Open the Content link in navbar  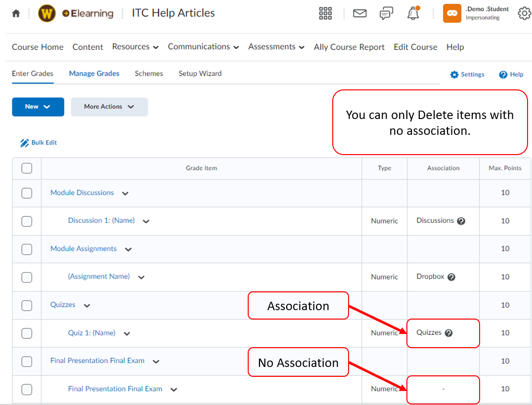point(88,47)
